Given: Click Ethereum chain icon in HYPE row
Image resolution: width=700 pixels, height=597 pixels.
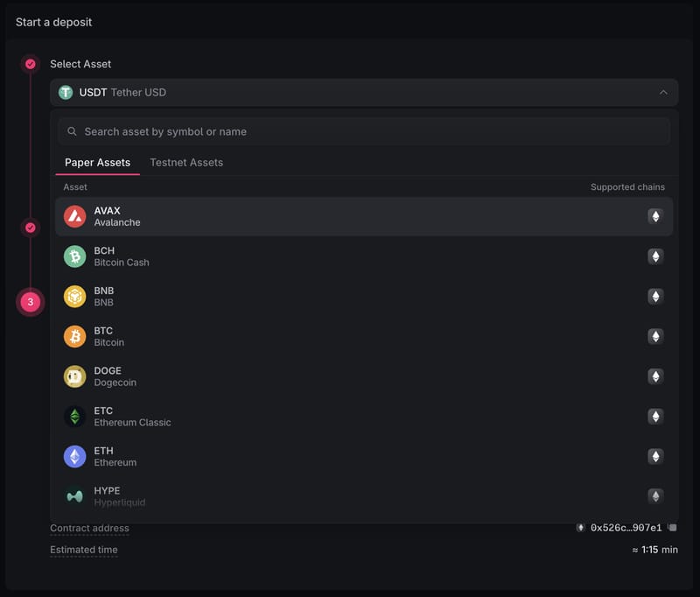Looking at the screenshot, I should [x=655, y=496].
